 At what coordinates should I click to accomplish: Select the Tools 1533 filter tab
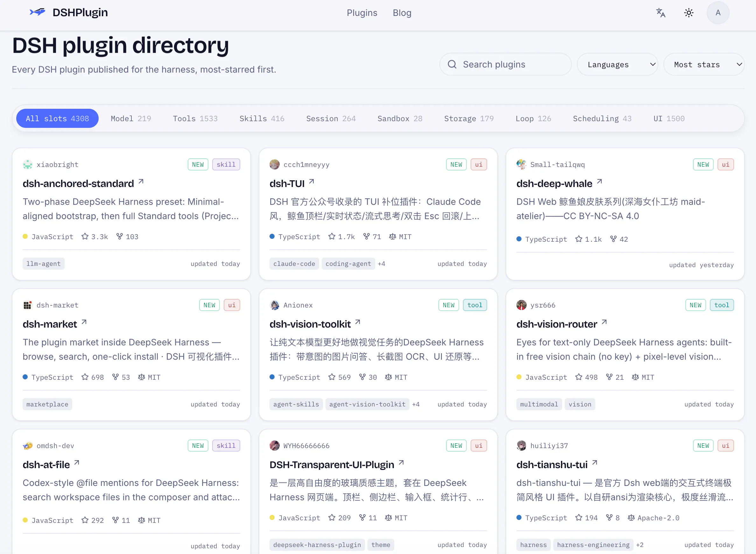195,118
